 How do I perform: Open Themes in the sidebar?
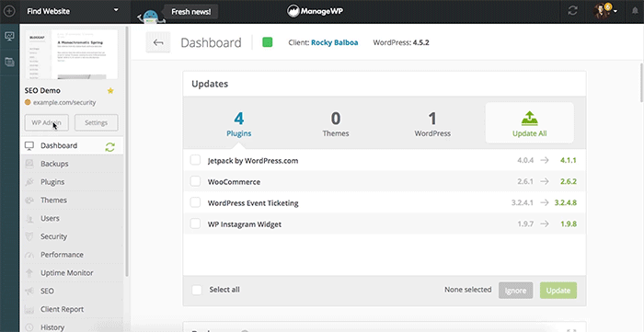72,200
